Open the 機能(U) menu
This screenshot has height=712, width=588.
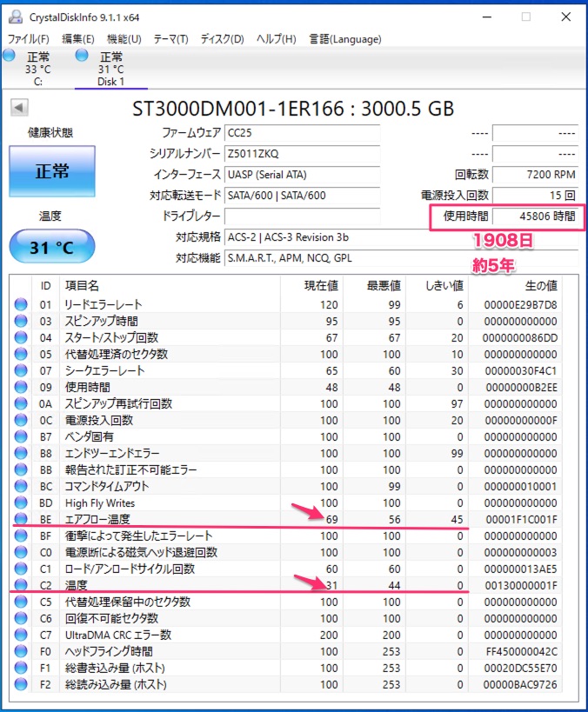[x=124, y=39]
